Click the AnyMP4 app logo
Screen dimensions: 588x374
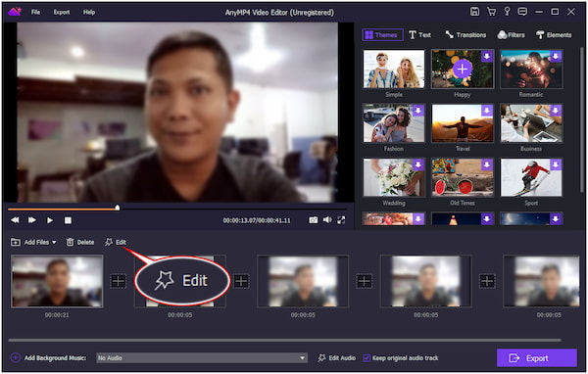point(15,12)
